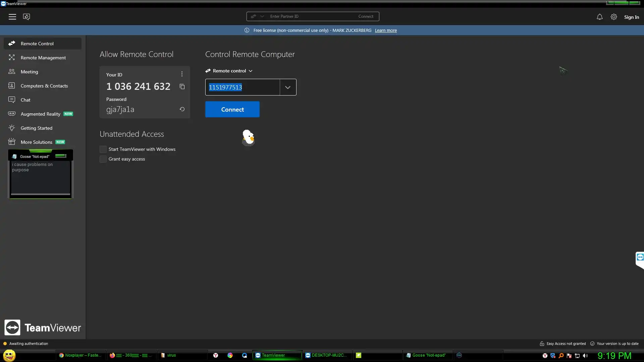644x362 pixels.
Task: Expand the partner ID history dropdown
Action: (x=288, y=87)
